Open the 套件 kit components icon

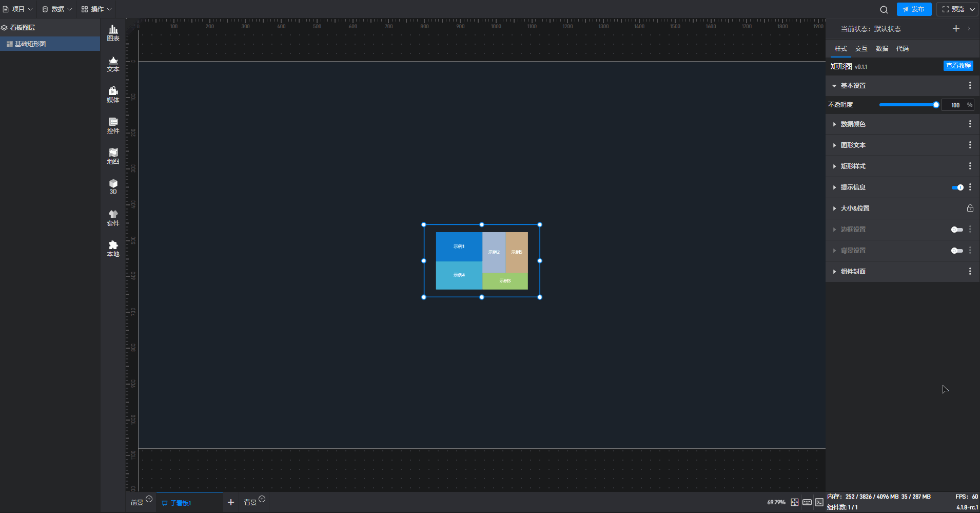(113, 218)
